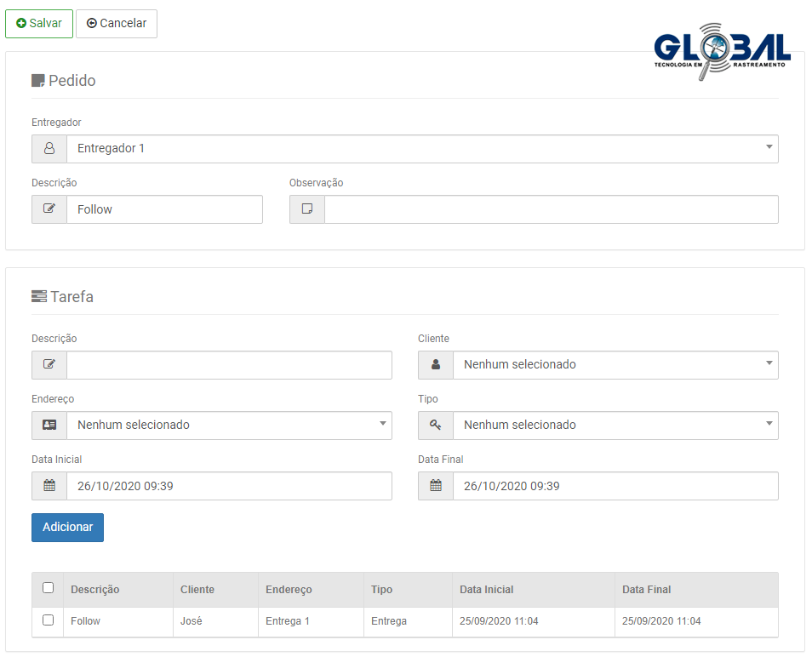Click the calendar icon for Data Final
Viewport: 812px width, 657px height.
(436, 486)
